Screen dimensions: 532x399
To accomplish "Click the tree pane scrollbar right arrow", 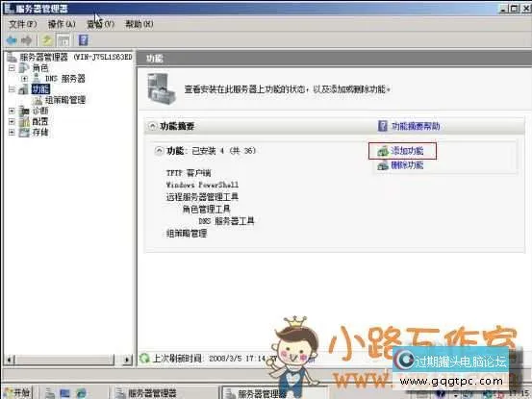I will [x=127, y=360].
